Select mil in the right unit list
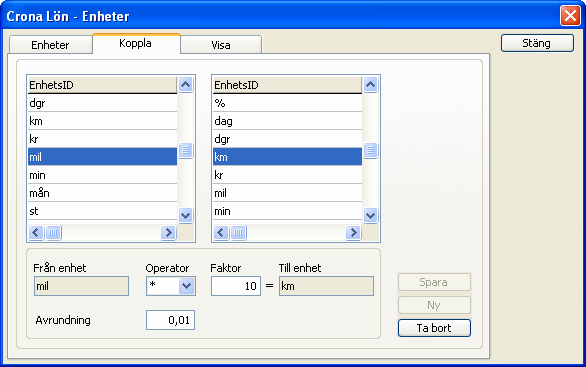 [x=287, y=193]
